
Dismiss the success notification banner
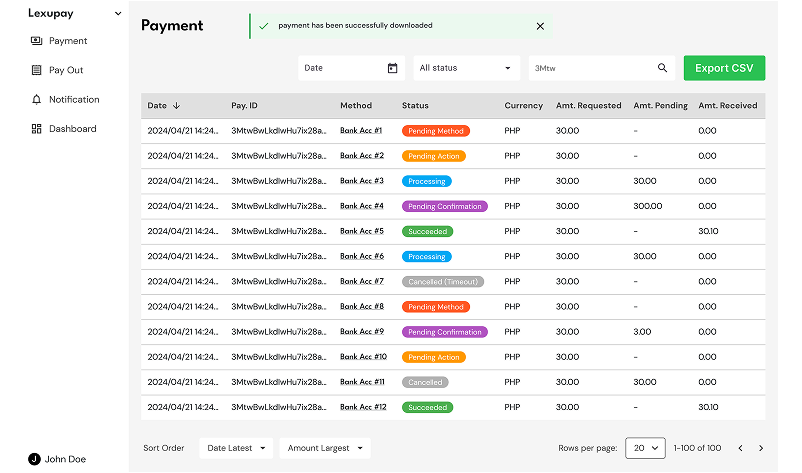point(540,26)
